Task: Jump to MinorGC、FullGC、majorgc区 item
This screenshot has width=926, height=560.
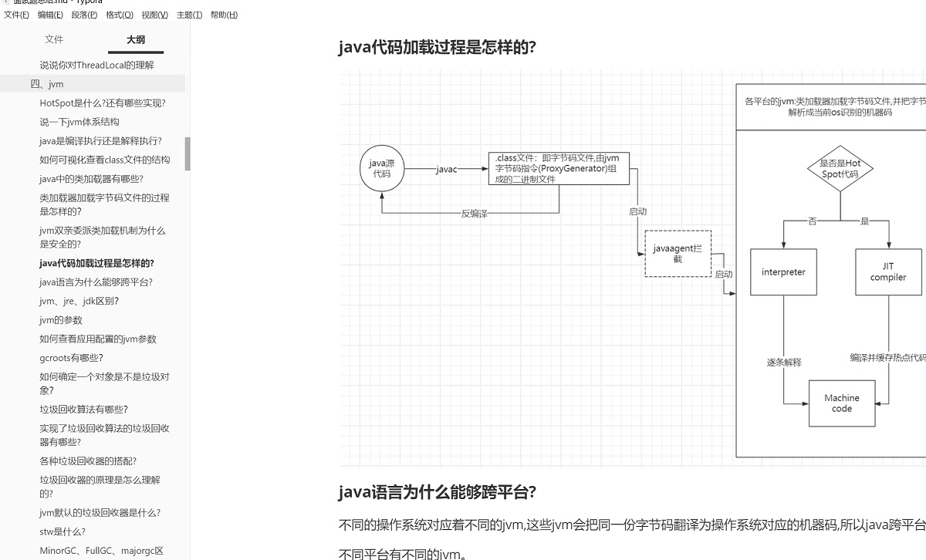Action: pyautogui.click(x=101, y=551)
